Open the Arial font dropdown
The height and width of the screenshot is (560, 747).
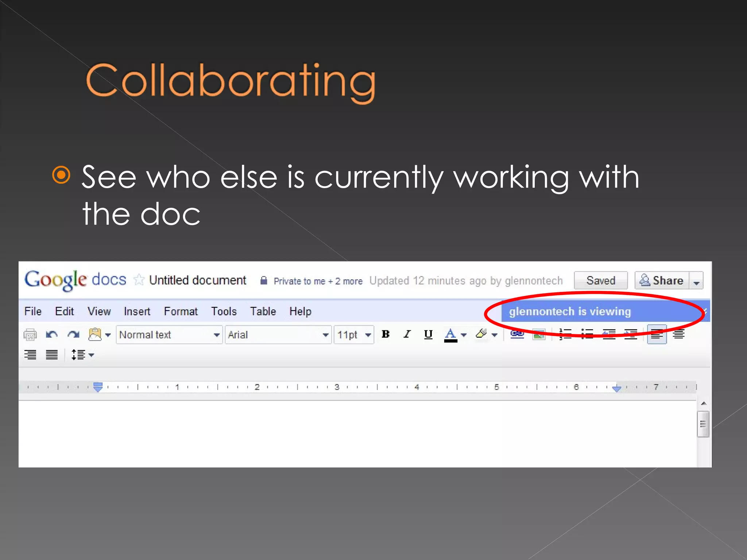click(278, 335)
